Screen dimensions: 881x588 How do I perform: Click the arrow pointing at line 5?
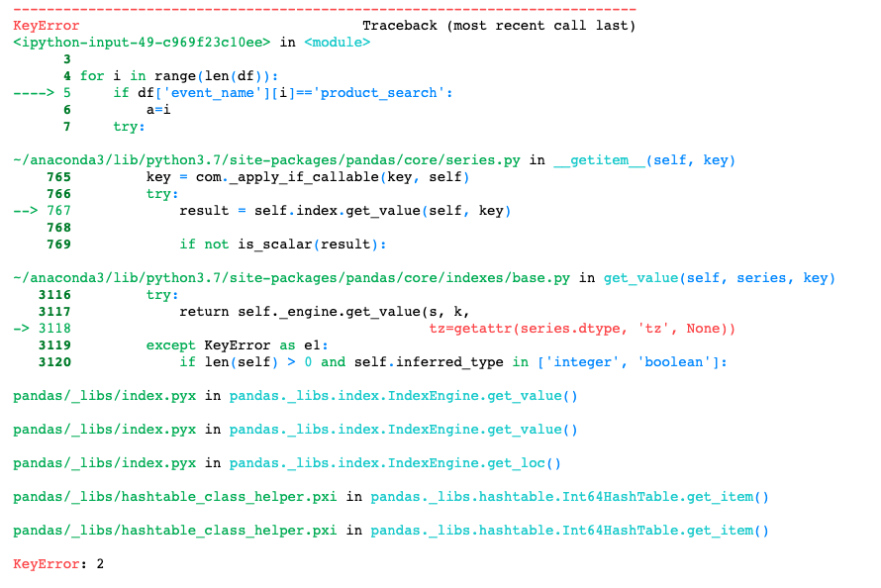tap(42, 93)
